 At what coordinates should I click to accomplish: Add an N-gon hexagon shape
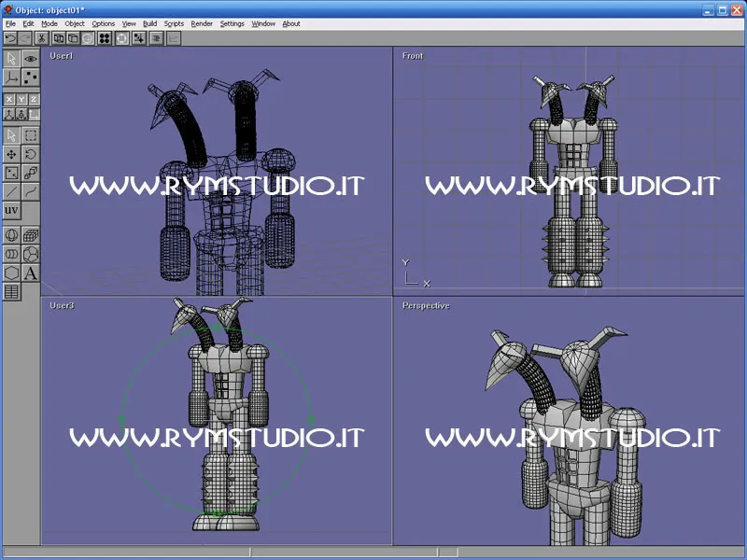(x=11, y=273)
